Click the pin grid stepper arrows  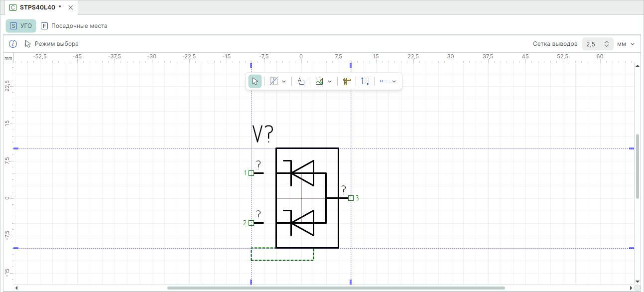click(606, 44)
